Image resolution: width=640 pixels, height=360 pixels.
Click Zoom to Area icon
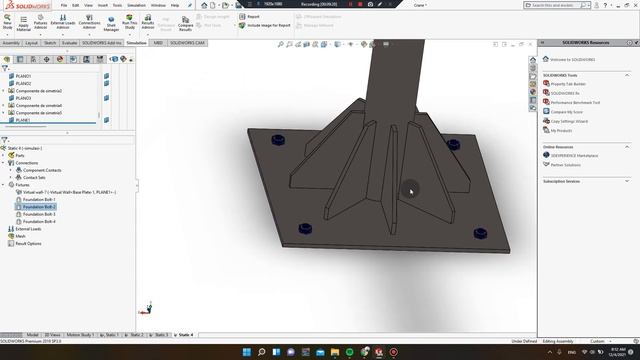coord(289,44)
